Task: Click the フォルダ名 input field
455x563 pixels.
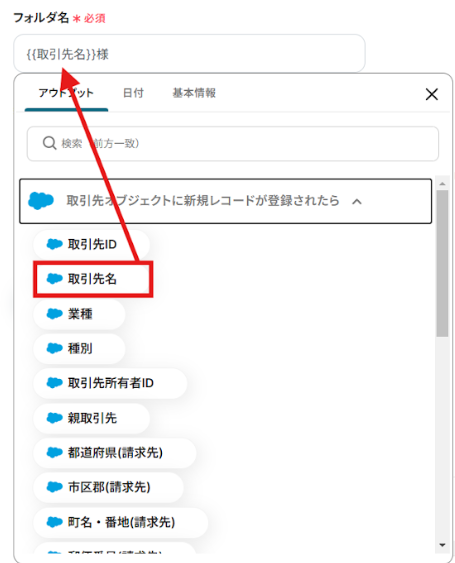Action: 189,54
